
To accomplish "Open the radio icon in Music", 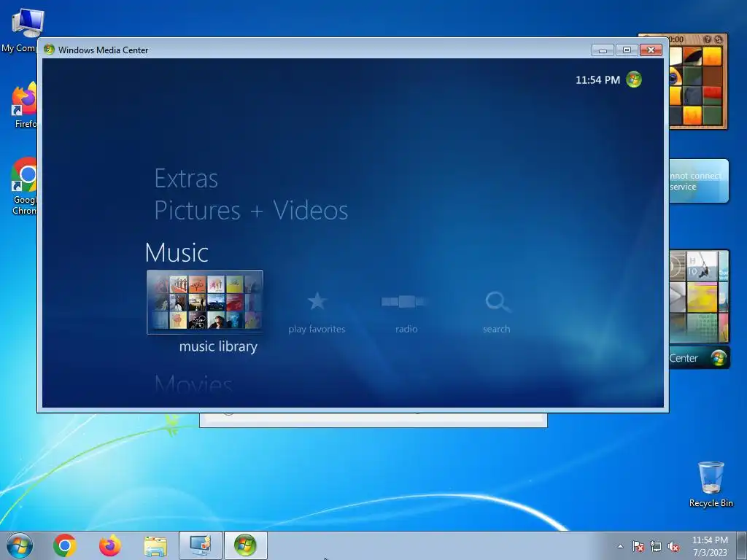I will click(404, 301).
